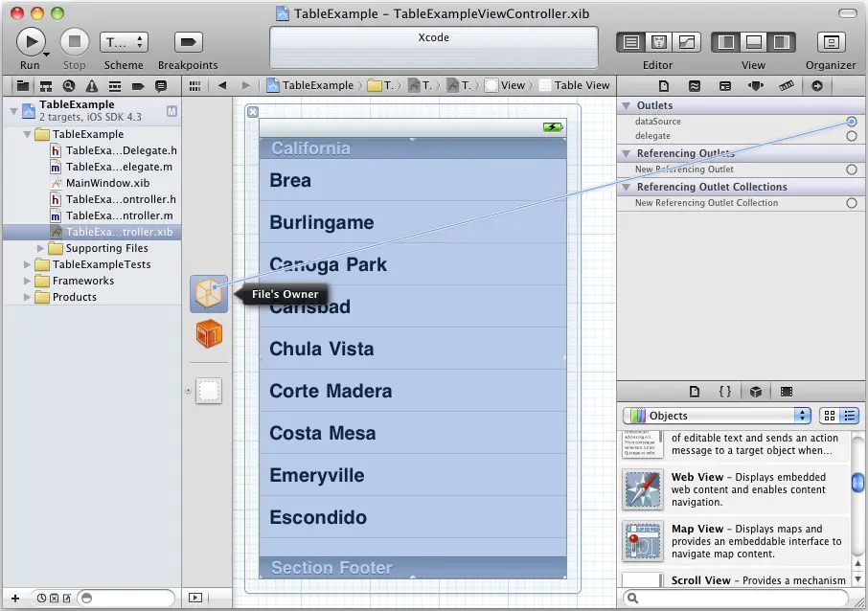Viewport: 868px width, 611px height.
Task: Click the New Referencing Outlet circle
Action: point(851,170)
